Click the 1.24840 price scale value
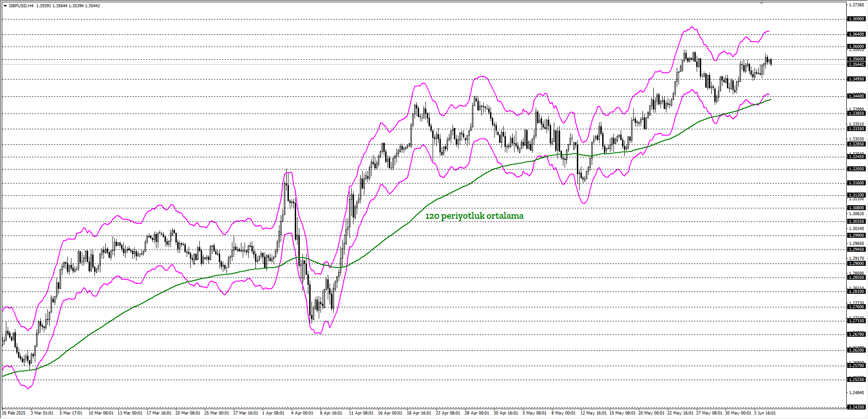 [857, 392]
